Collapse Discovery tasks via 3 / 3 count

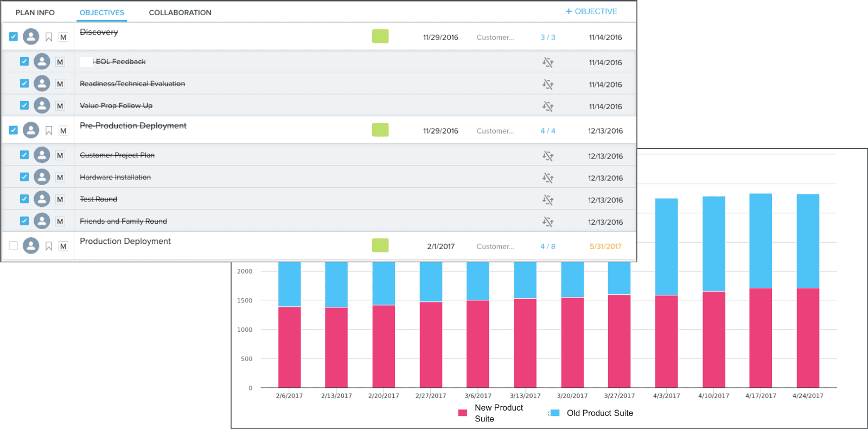point(547,37)
